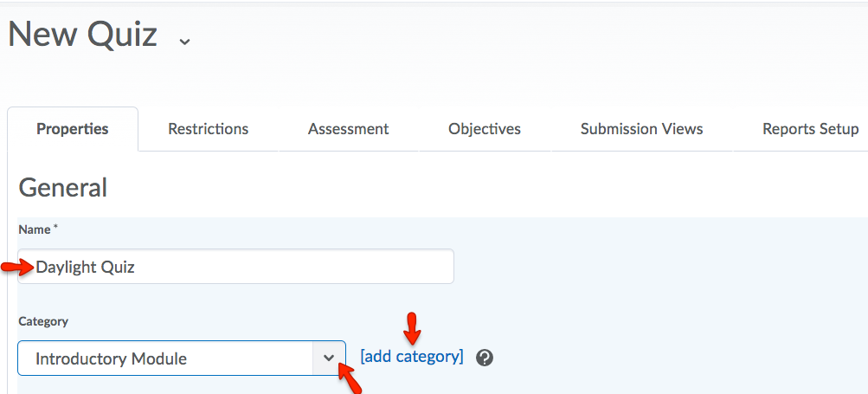868x394 pixels.
Task: Click the required asterisk beside Name
Action: click(55, 227)
